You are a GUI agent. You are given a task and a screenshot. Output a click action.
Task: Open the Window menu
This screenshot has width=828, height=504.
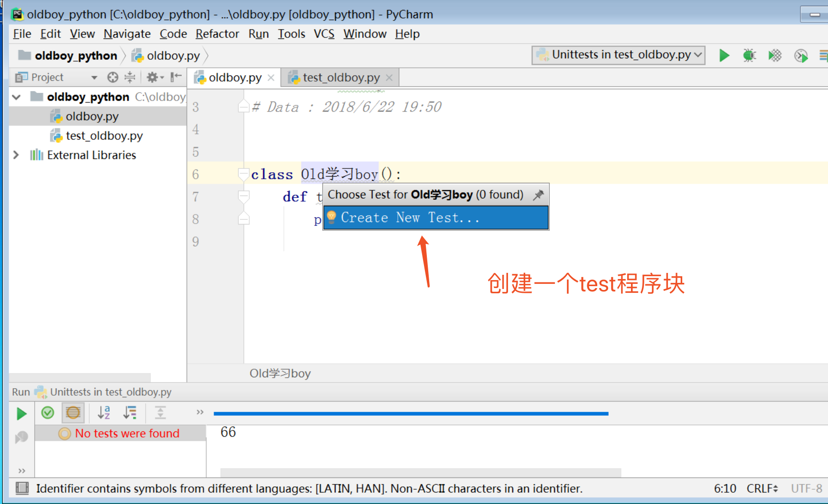coord(365,34)
